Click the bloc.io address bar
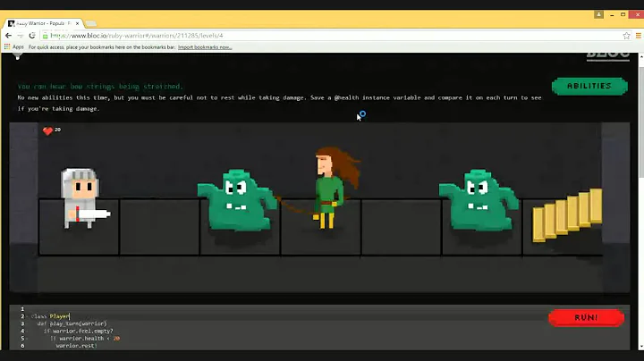 (335, 36)
